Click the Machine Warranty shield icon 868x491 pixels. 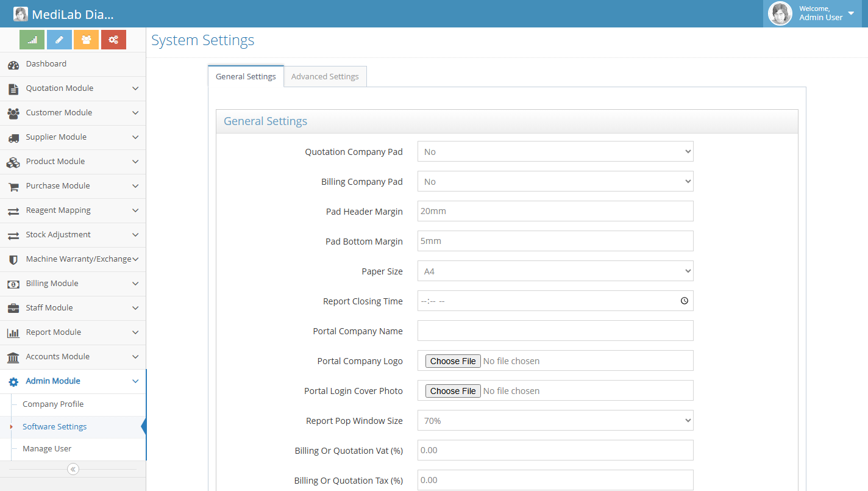(13, 260)
